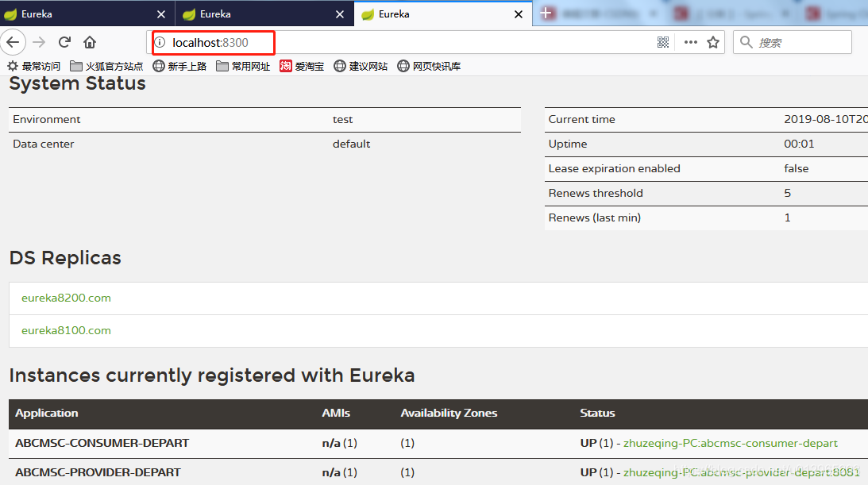Select the Renews threshold value 5
Image resolution: width=868 pixels, height=485 pixels.
click(x=787, y=193)
